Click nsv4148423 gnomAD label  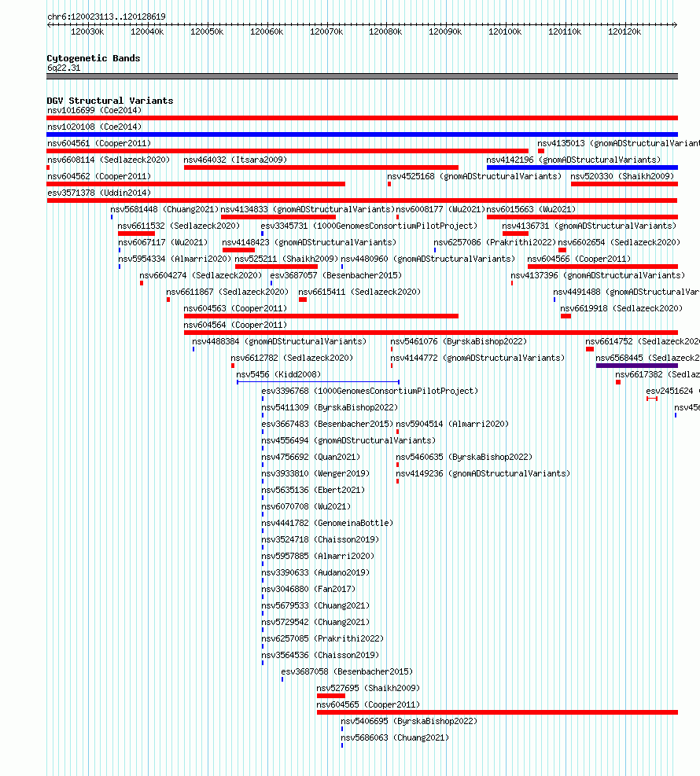(309, 242)
